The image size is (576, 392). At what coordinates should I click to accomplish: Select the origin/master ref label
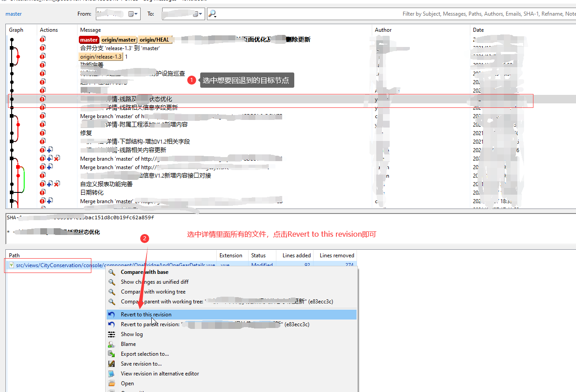pos(118,40)
